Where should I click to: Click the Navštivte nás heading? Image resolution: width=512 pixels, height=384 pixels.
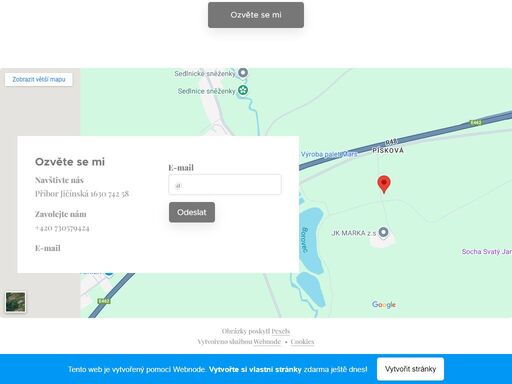click(x=59, y=180)
